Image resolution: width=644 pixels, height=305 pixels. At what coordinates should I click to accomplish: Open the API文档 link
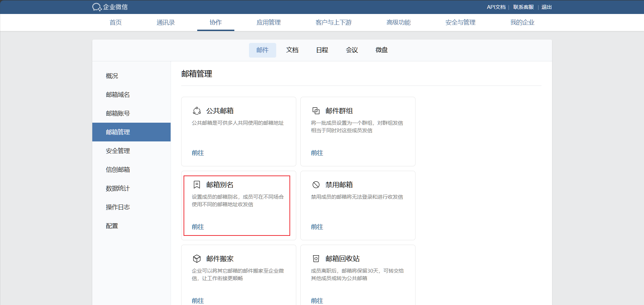click(x=496, y=7)
